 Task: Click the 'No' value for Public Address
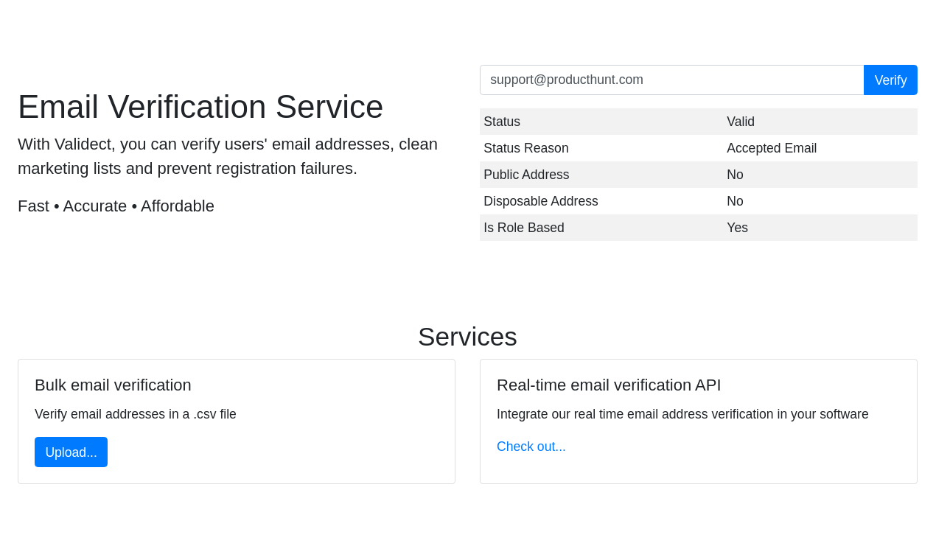click(735, 175)
